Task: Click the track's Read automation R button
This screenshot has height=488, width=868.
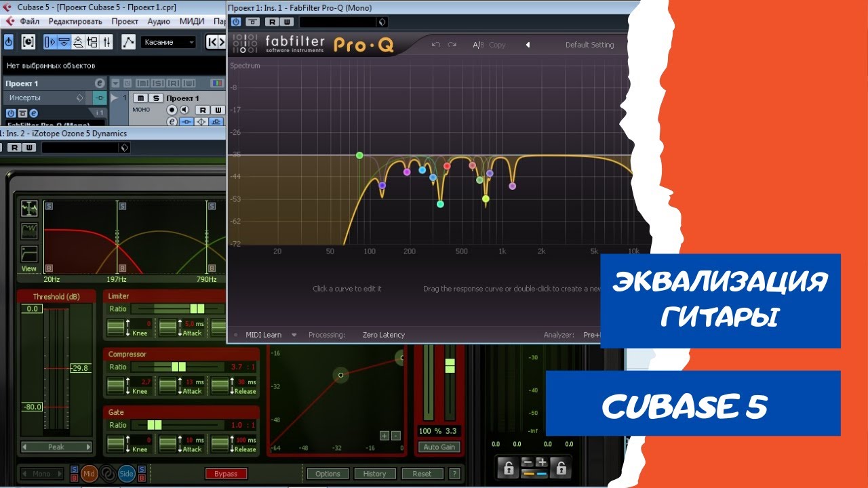Action: tap(202, 110)
